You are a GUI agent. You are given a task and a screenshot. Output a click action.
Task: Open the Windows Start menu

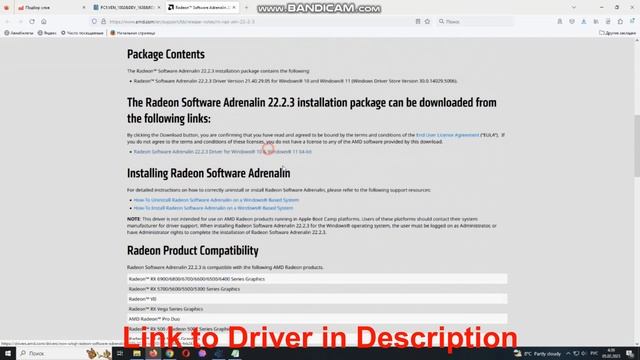pos(8,353)
